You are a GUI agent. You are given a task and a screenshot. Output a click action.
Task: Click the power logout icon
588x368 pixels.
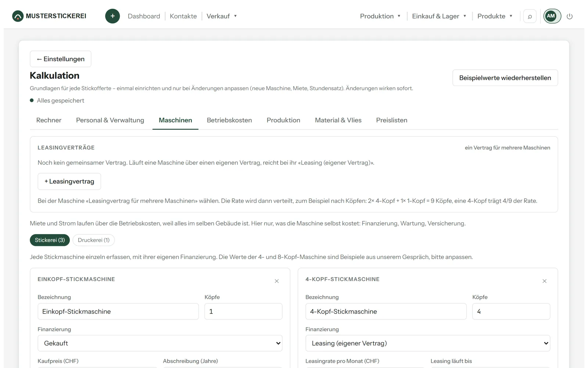coord(570,16)
